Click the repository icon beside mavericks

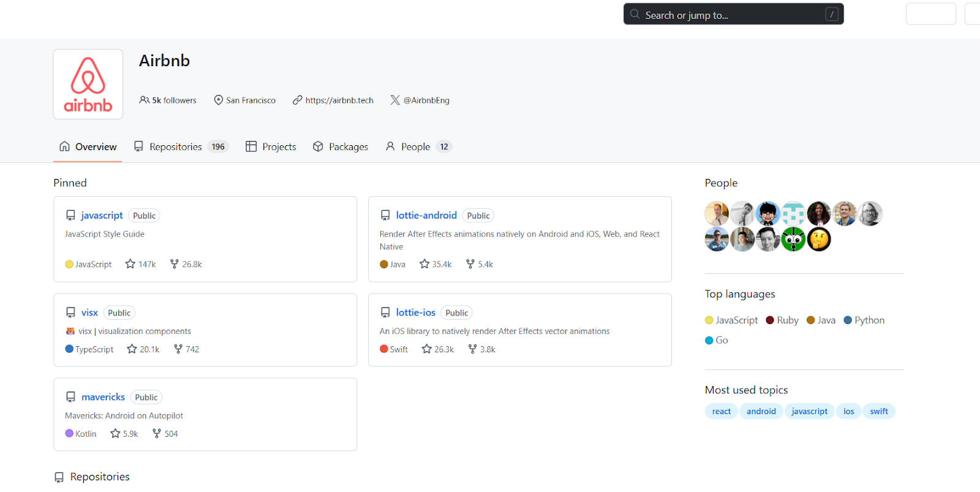[x=70, y=397]
